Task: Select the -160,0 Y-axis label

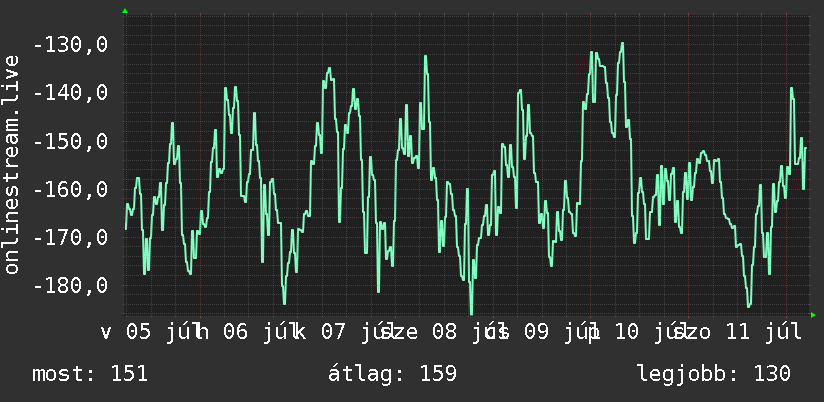Action: (x=70, y=190)
